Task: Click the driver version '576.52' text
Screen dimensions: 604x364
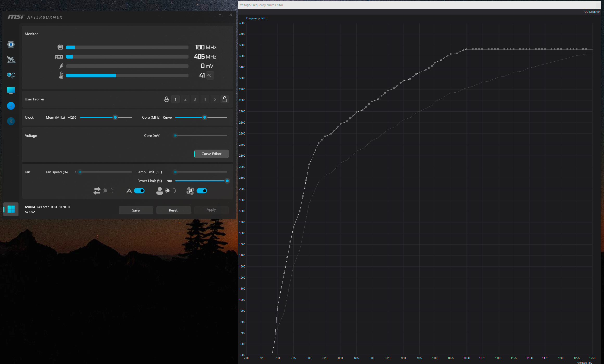Action: (x=30, y=212)
